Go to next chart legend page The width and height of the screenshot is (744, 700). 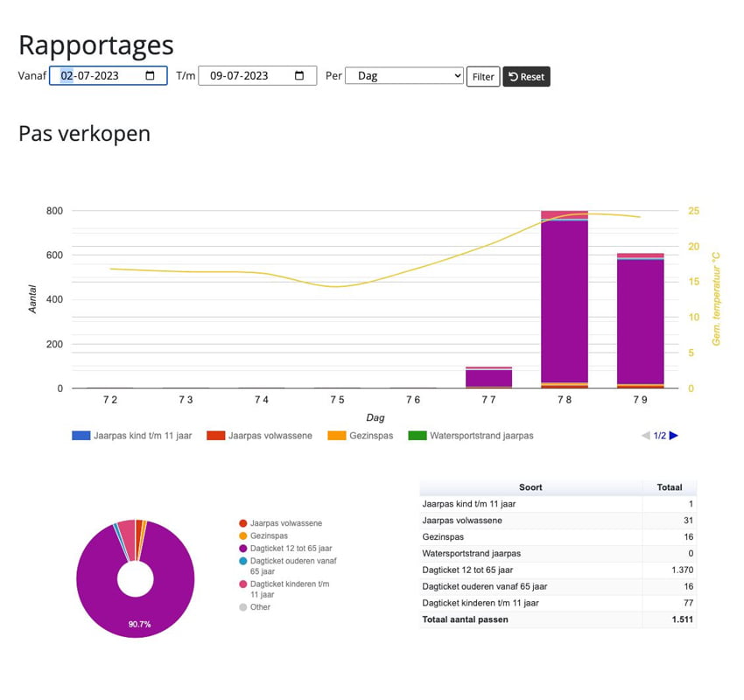(x=673, y=436)
